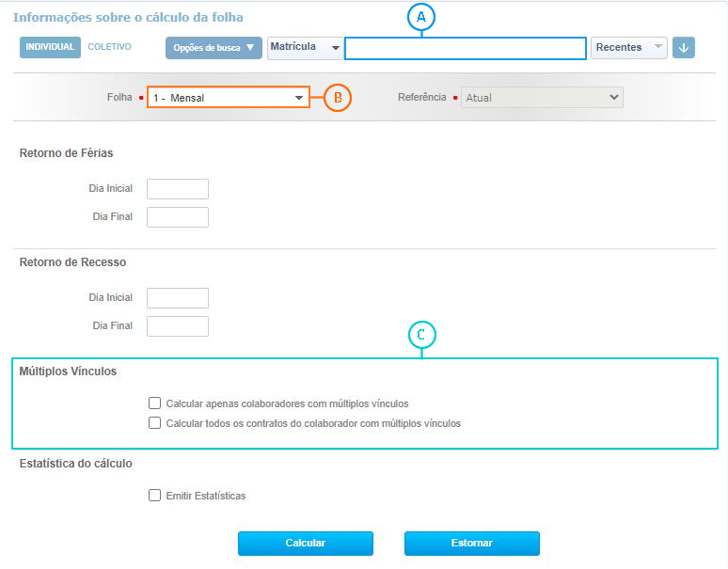Check Calcular todos os contratos do colaborador
This screenshot has height=569, width=728.
click(155, 423)
